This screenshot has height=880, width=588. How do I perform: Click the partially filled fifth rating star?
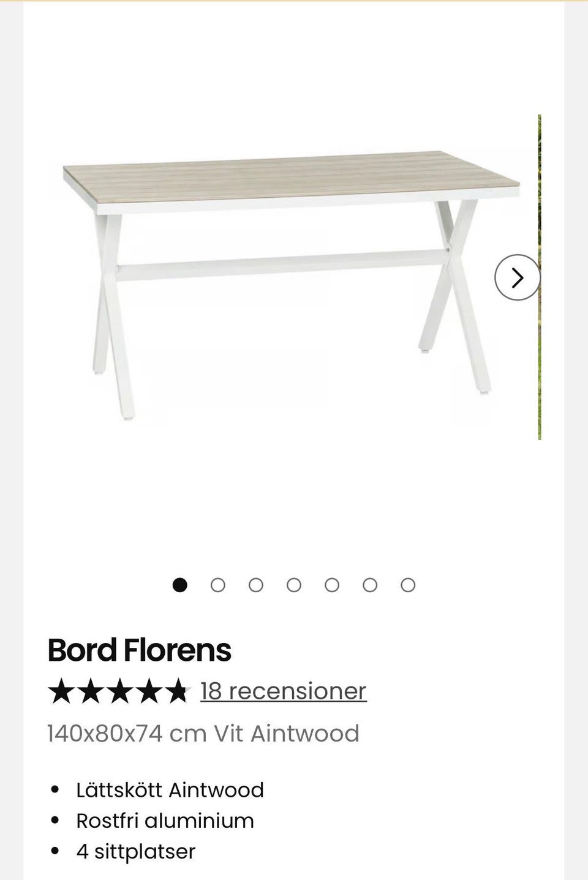click(x=178, y=691)
